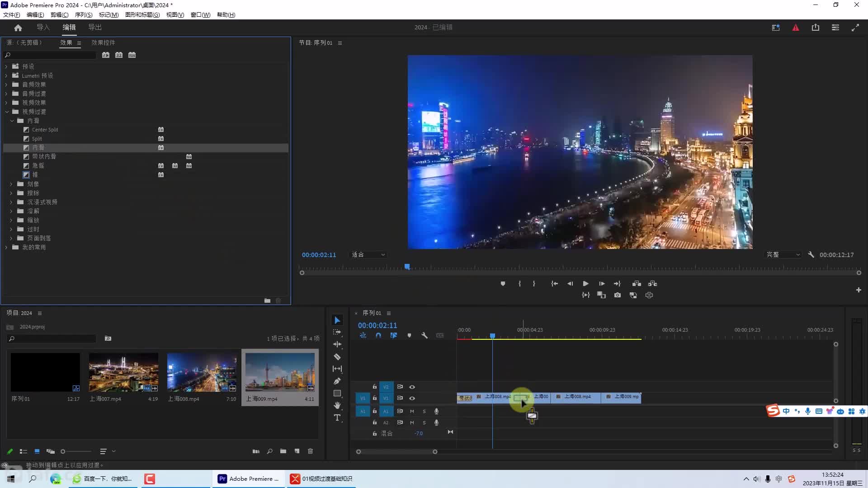Play the program monitor sequence
This screenshot has height=488, width=868.
click(585, 284)
